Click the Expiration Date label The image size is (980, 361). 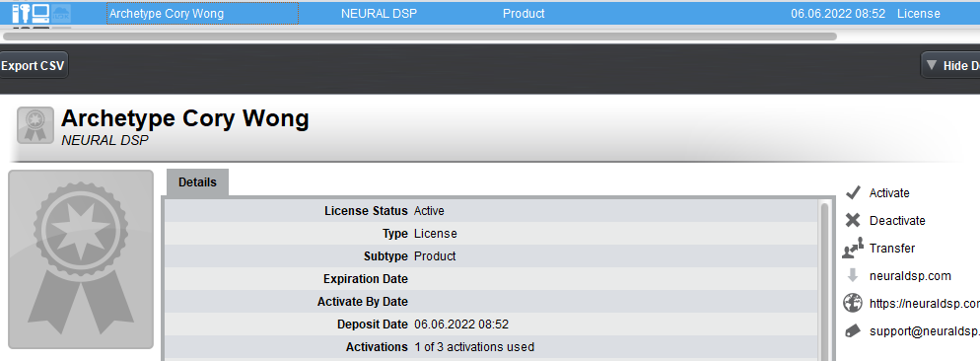point(366,278)
